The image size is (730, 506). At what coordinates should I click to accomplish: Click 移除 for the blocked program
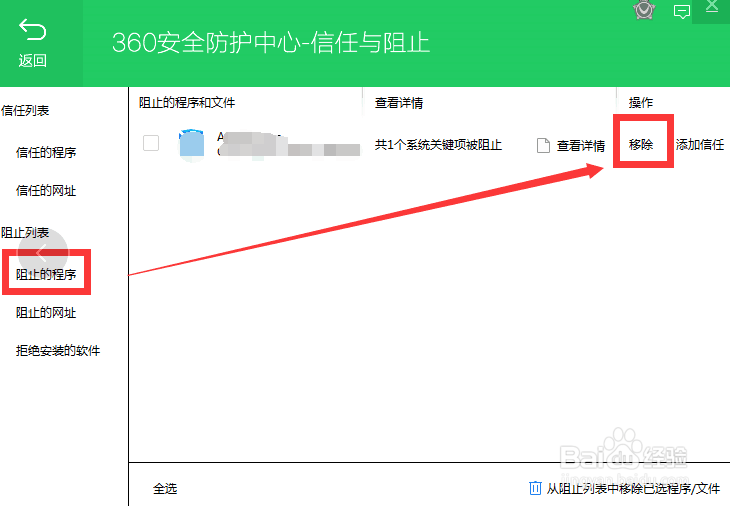coord(641,145)
